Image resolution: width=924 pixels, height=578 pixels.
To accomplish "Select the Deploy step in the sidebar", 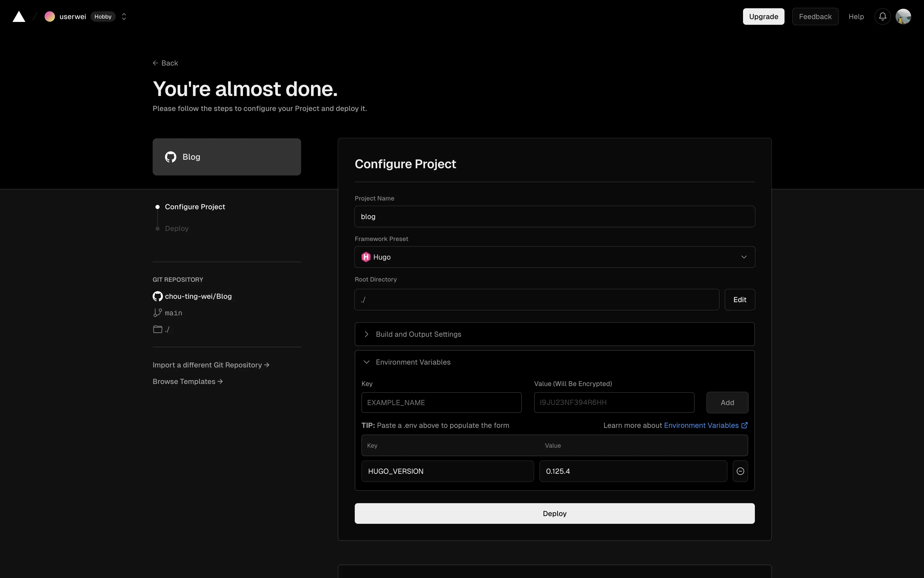I will point(177,229).
